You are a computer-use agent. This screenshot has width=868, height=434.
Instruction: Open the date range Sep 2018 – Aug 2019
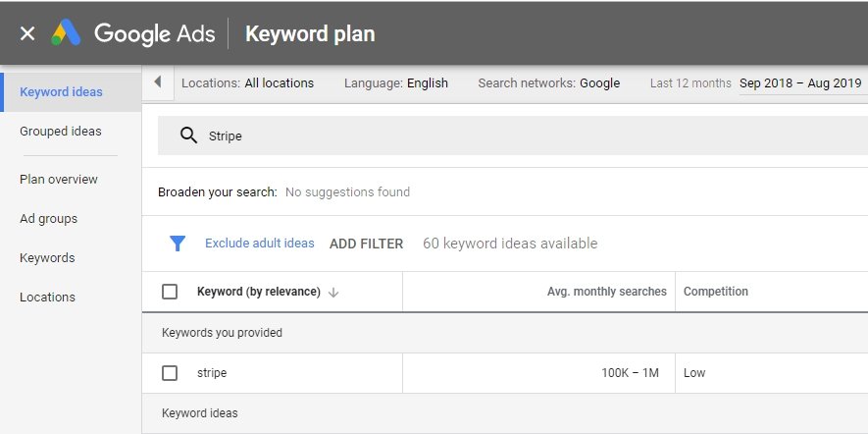pos(800,83)
